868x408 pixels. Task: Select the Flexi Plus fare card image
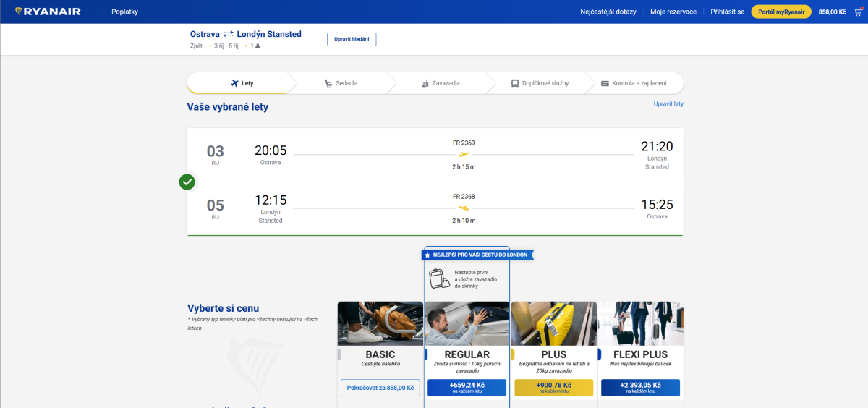640,323
